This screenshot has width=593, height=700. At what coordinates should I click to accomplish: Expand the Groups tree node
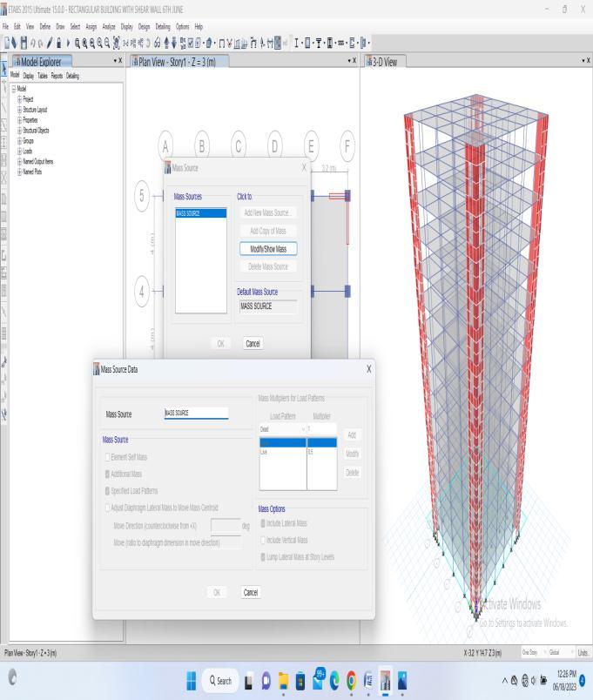coord(20,141)
